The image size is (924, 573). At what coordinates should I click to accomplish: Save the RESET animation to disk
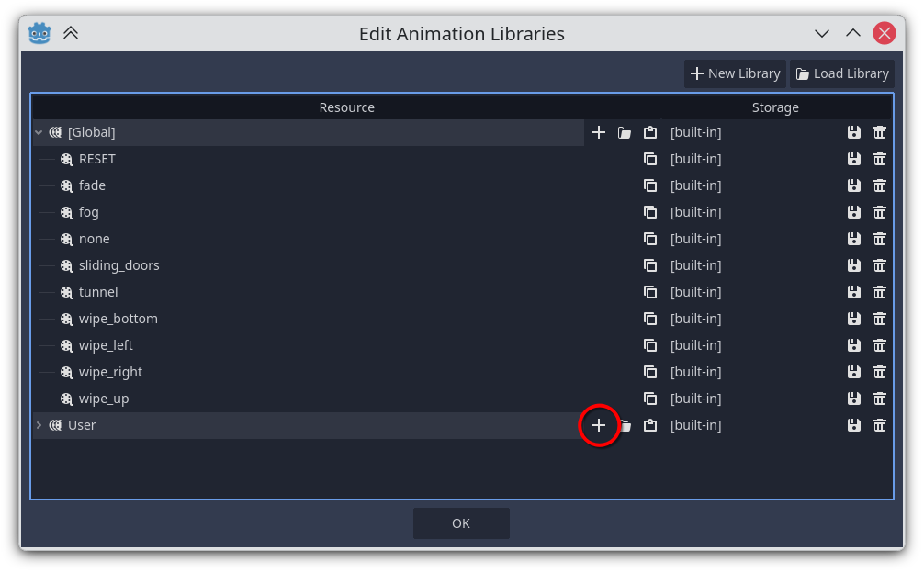pos(854,159)
